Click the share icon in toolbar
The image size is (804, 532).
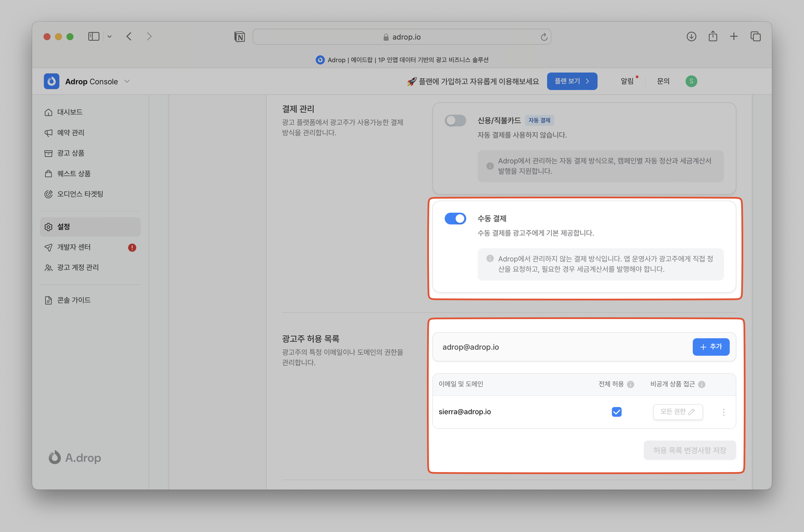coord(713,36)
